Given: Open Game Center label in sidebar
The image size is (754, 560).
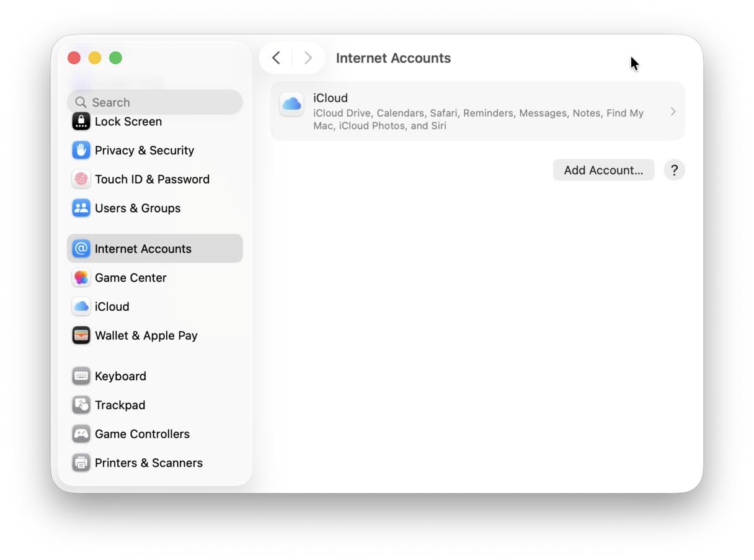Looking at the screenshot, I should point(131,278).
